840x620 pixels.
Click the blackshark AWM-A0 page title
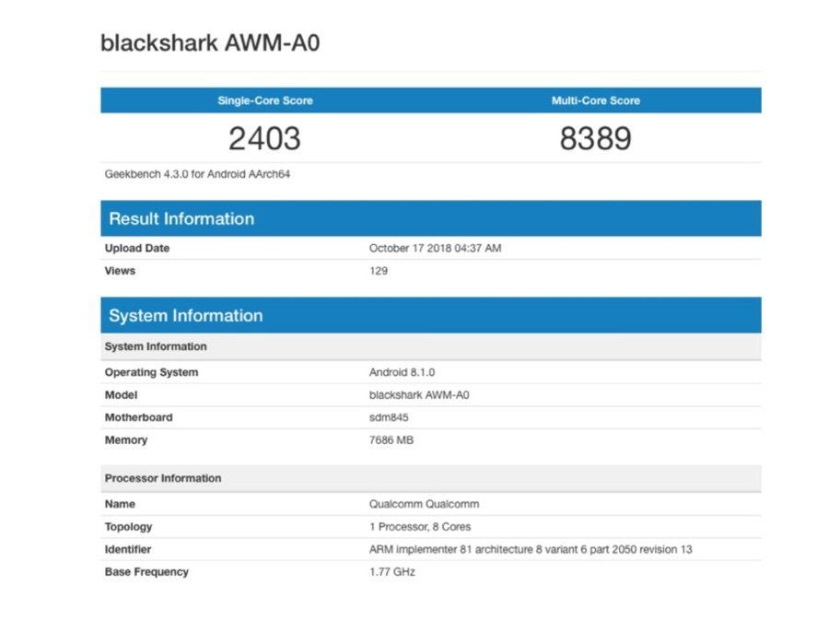[x=210, y=43]
